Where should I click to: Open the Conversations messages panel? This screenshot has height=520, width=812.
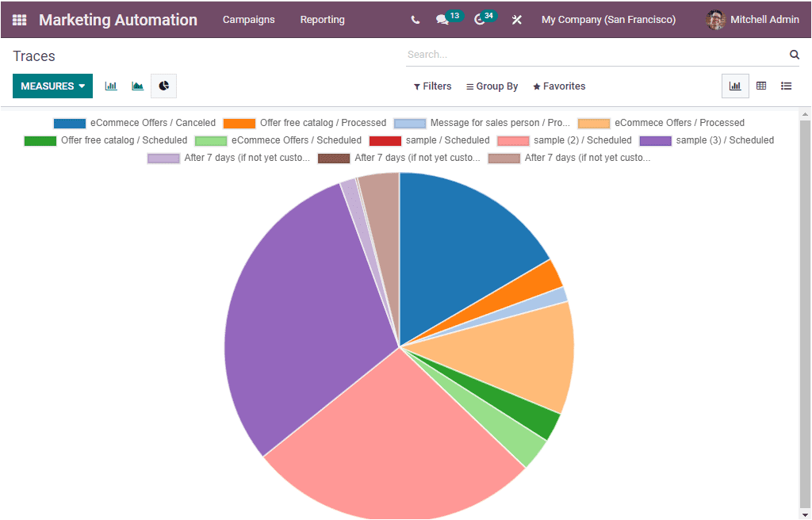[442, 20]
